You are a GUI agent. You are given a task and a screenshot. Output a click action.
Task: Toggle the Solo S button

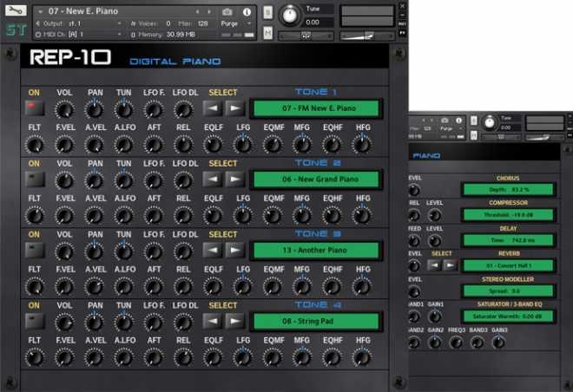[268, 13]
